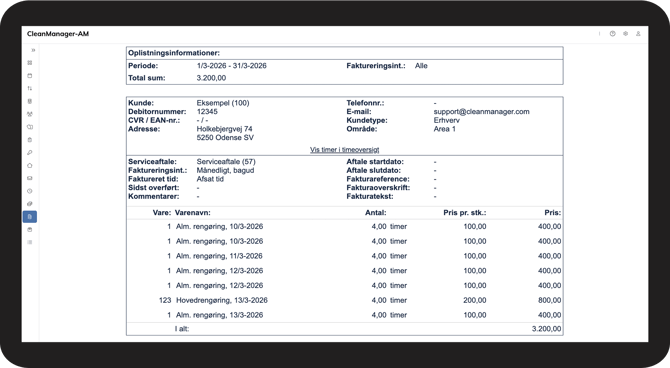Open the paperclip sidebar icon

click(x=30, y=204)
